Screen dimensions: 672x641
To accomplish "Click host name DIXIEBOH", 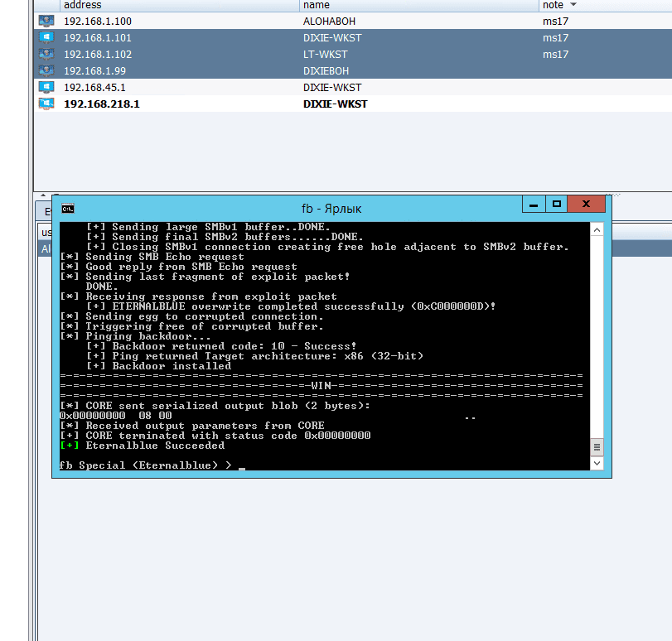I will [x=326, y=70].
